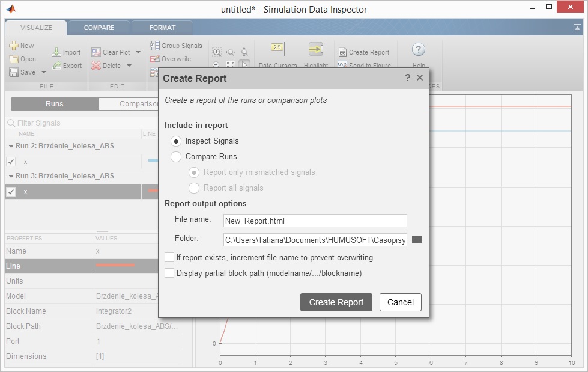The height and width of the screenshot is (372, 588).
Task: Open the Help icon in toolstrip
Action: point(419,49)
